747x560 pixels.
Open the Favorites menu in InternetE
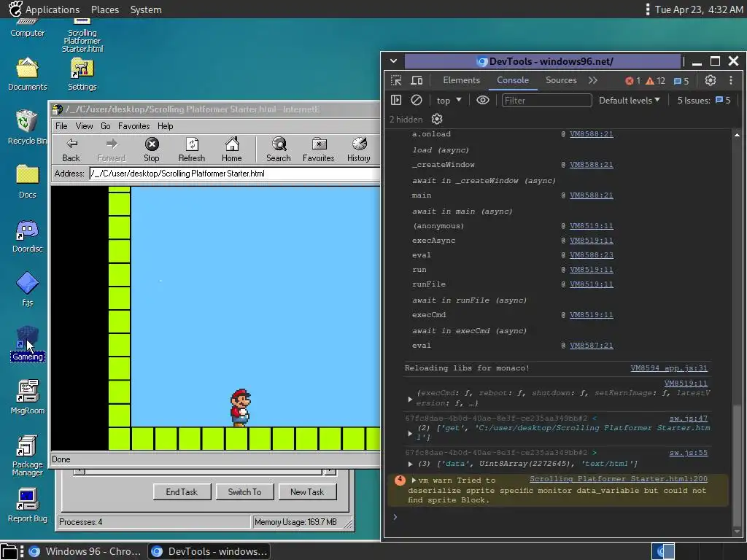pyautogui.click(x=134, y=126)
